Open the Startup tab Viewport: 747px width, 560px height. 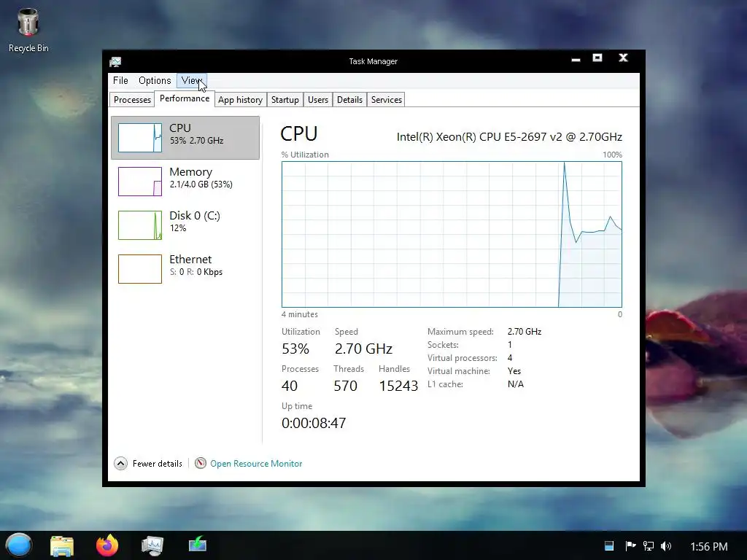(x=285, y=99)
